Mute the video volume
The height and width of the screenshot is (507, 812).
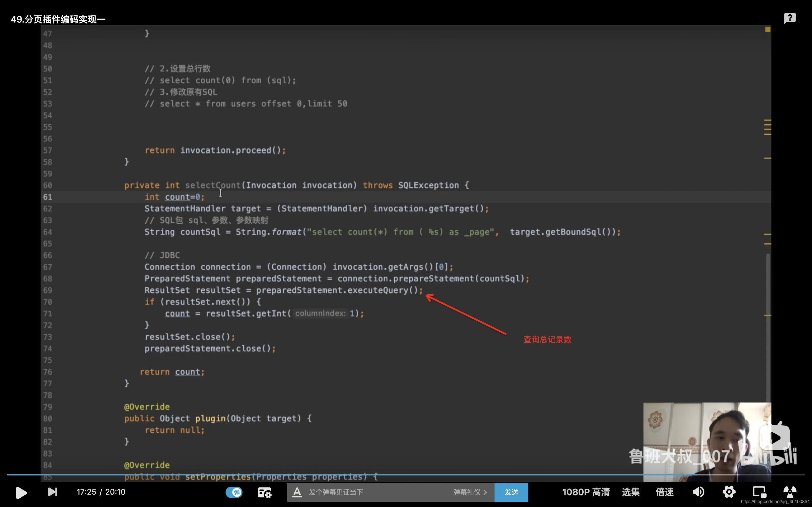click(x=698, y=492)
